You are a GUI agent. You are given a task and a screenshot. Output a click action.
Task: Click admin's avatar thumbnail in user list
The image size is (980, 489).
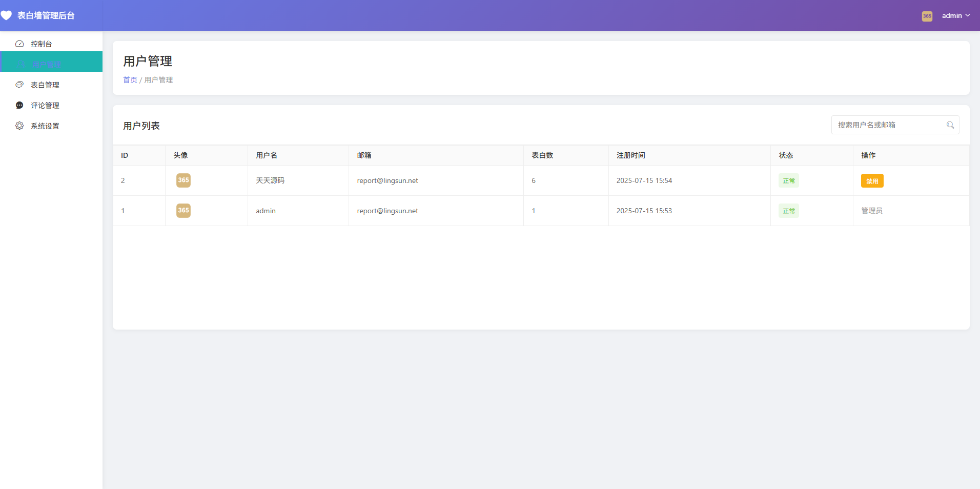(183, 210)
